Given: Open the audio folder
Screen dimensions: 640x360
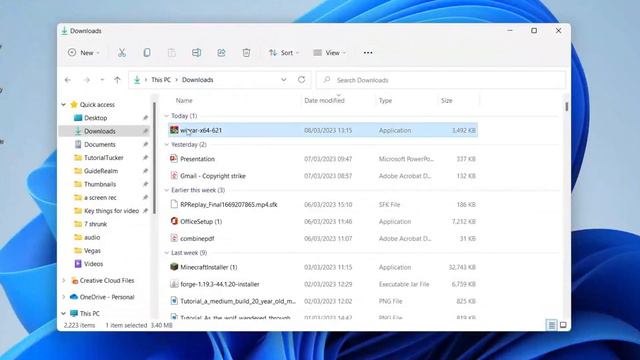Looking at the screenshot, I should (92, 237).
